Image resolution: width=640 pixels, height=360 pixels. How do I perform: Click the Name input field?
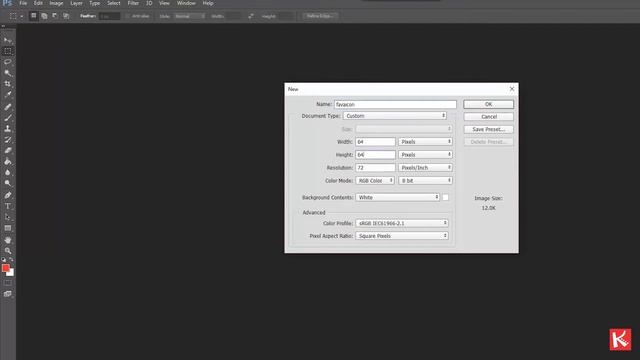(x=395, y=104)
